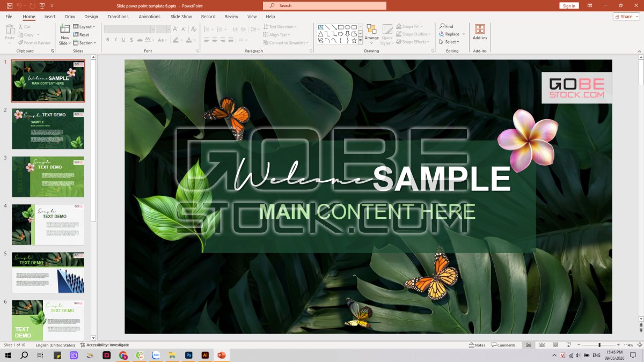Switch to Slide Sorter view
Image resolution: width=644 pixels, height=362 pixels.
542,345
